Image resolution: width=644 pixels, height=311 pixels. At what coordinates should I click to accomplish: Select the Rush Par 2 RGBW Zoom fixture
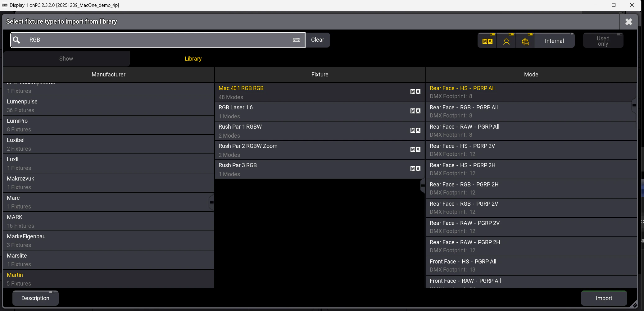320,150
